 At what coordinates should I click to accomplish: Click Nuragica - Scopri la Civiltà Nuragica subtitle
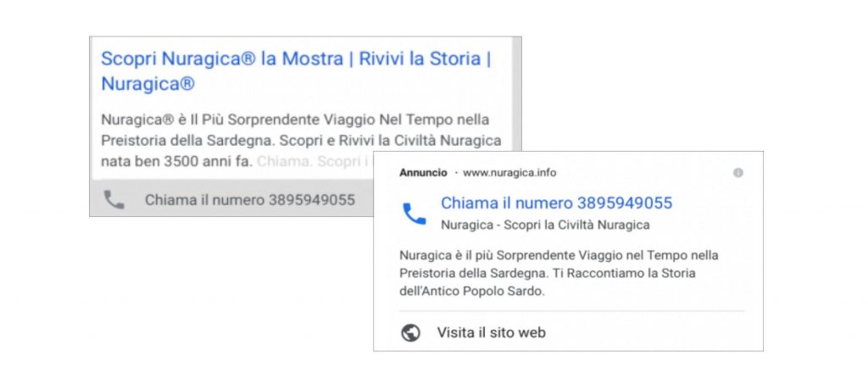click(545, 225)
